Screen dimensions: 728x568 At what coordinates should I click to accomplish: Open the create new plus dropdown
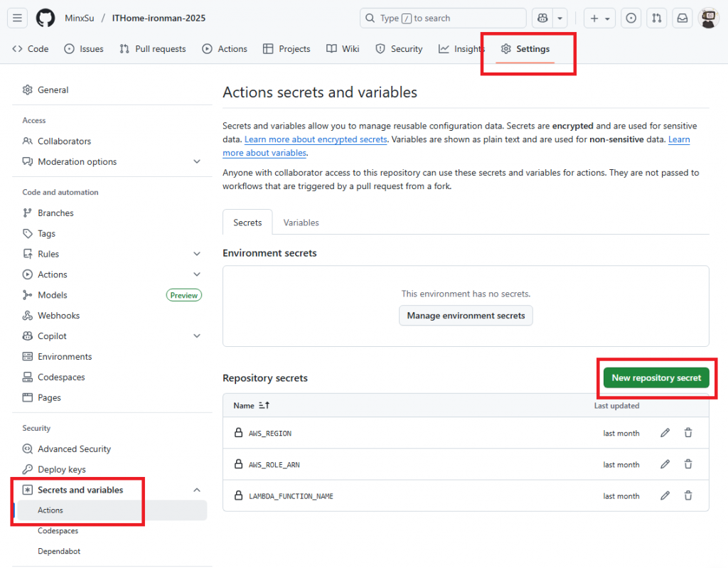pyautogui.click(x=600, y=18)
